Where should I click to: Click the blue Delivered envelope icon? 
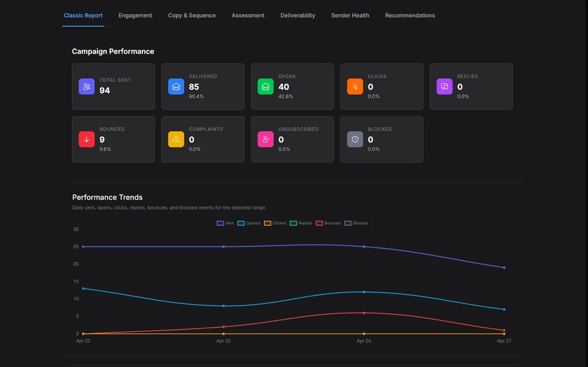coord(176,86)
